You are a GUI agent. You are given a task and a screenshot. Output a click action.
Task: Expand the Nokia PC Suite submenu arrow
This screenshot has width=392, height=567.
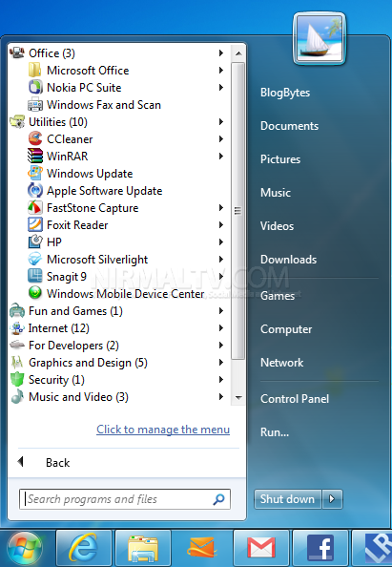(x=220, y=88)
